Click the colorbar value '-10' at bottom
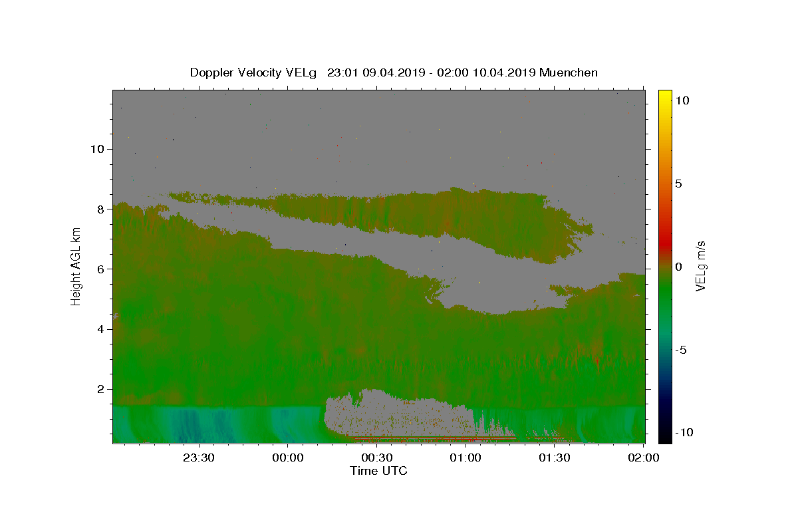 click(684, 432)
